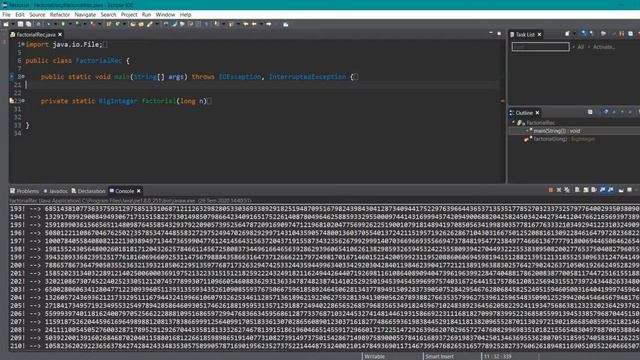Switch to the Declaration tab
Image resolution: width=640 pixels, height=360 pixels.
[x=88, y=191]
